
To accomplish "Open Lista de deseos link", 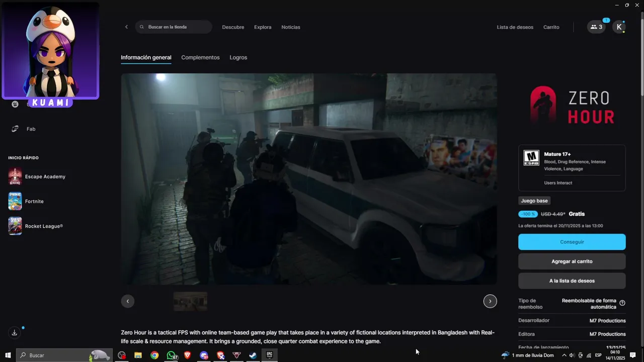I will pos(515,27).
